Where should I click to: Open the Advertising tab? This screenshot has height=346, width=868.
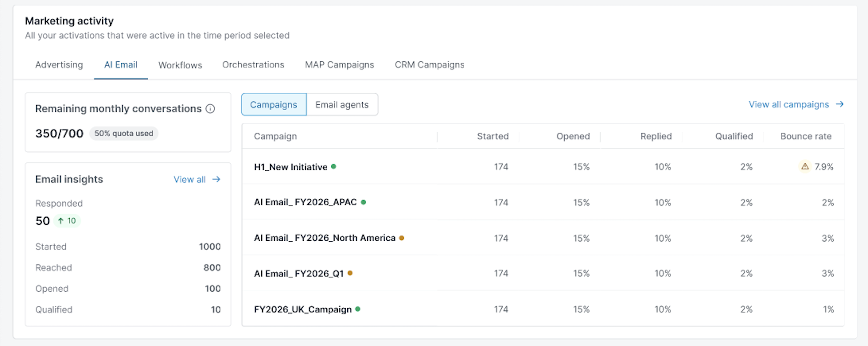pos(59,65)
